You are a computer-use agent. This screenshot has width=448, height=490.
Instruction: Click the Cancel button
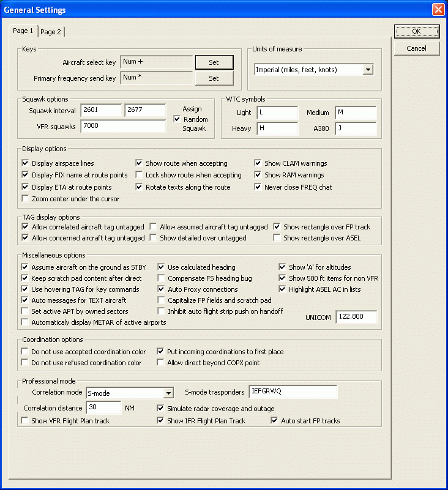coord(417,48)
